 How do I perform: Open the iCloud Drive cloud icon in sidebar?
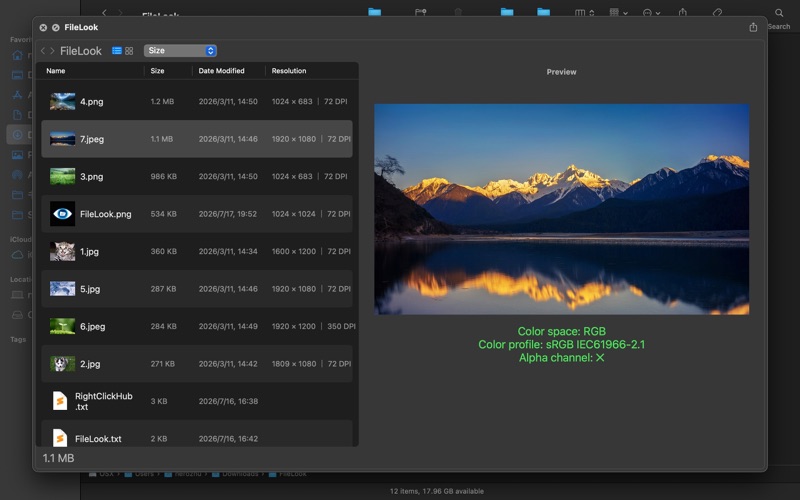pyautogui.click(x=17, y=255)
